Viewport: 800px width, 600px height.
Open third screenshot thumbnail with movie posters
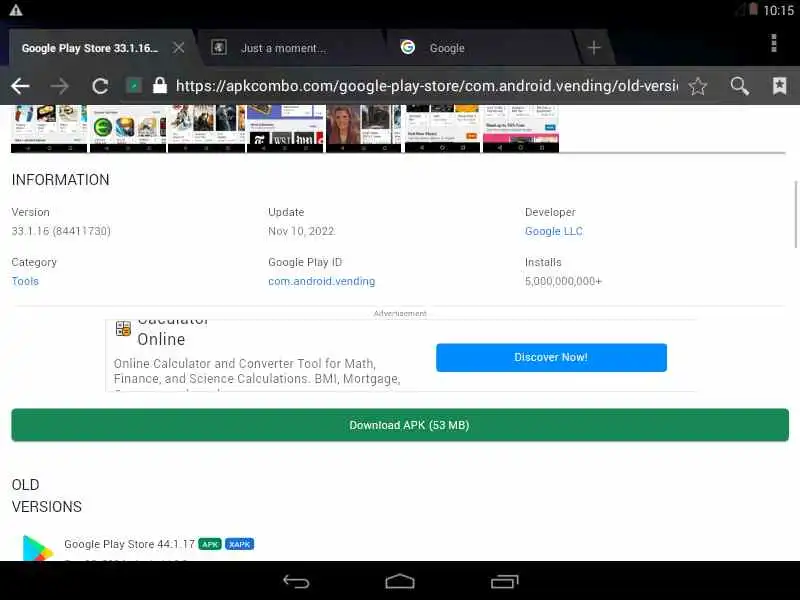click(x=207, y=129)
